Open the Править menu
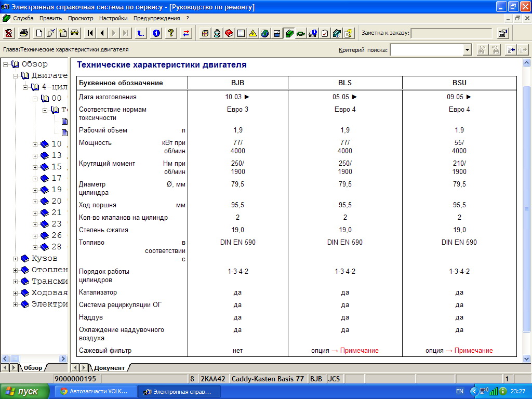Viewport: 532px width, 399px height. pos(50,18)
